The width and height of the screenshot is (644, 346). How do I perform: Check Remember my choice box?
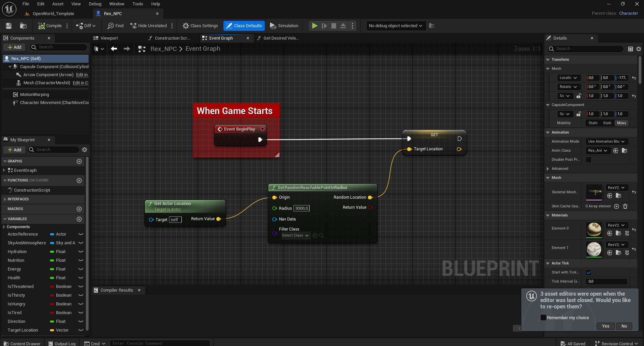point(543,317)
